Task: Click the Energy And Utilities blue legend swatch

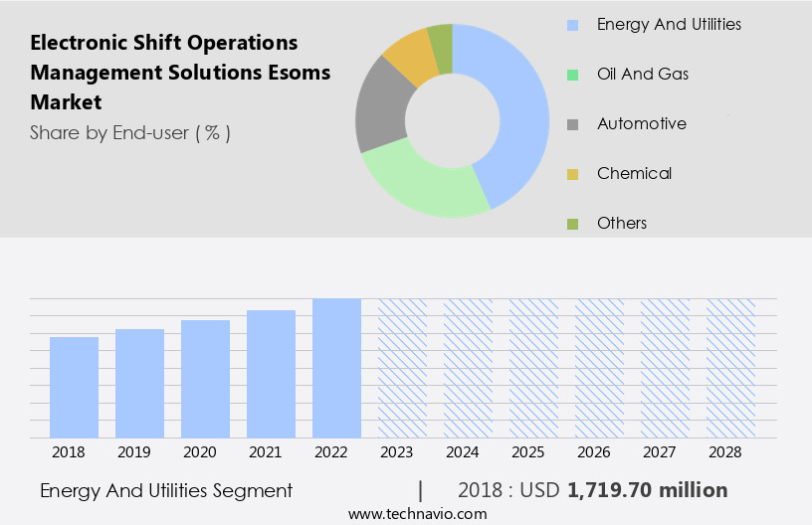Action: pos(572,25)
